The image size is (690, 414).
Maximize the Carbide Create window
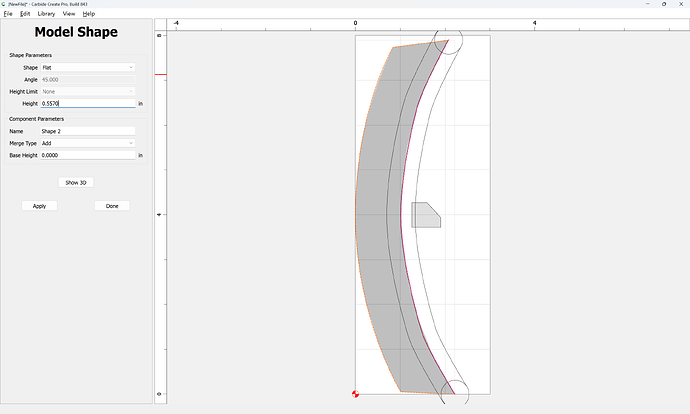coord(664,4)
